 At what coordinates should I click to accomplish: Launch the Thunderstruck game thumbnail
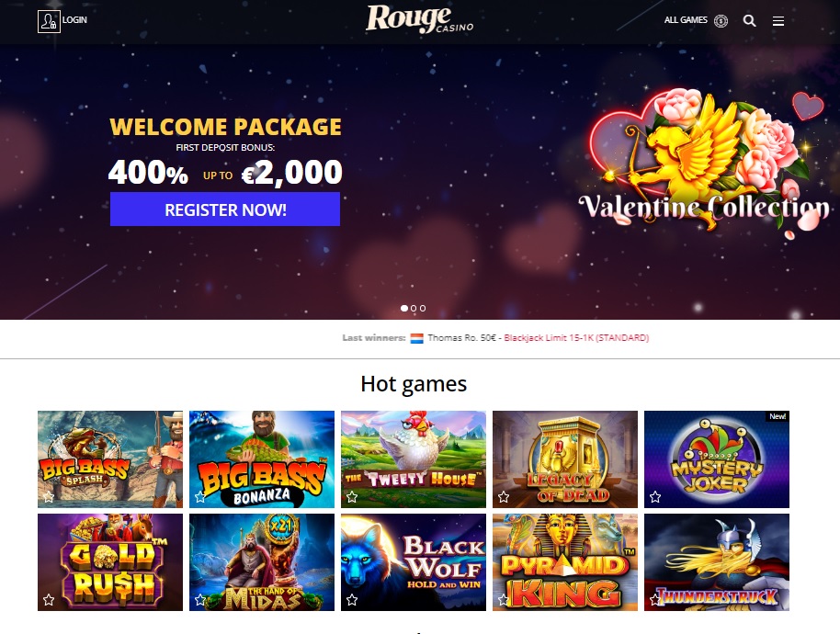pos(717,562)
